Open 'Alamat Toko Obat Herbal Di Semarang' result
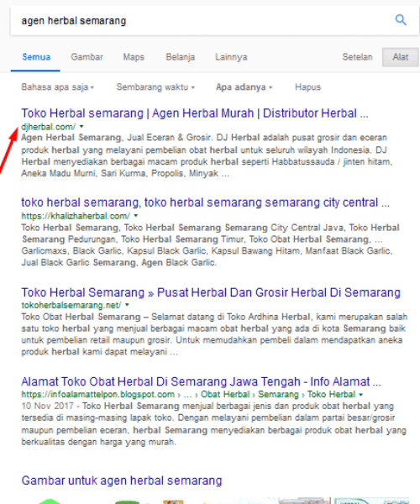 (x=201, y=381)
